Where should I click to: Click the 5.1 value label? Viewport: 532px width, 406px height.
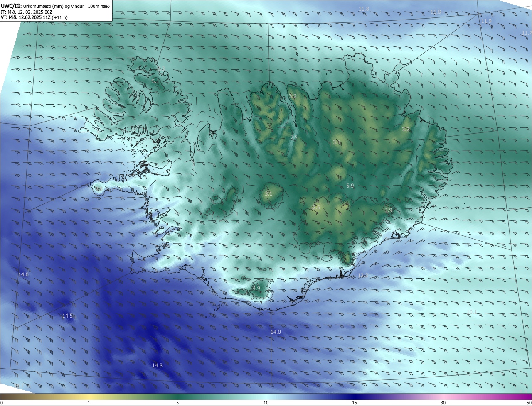(x=155, y=81)
